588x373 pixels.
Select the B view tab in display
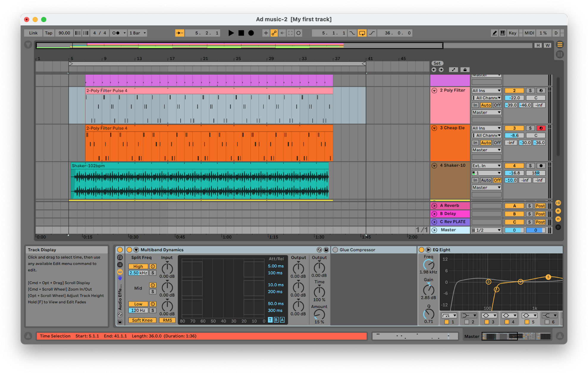point(276,320)
